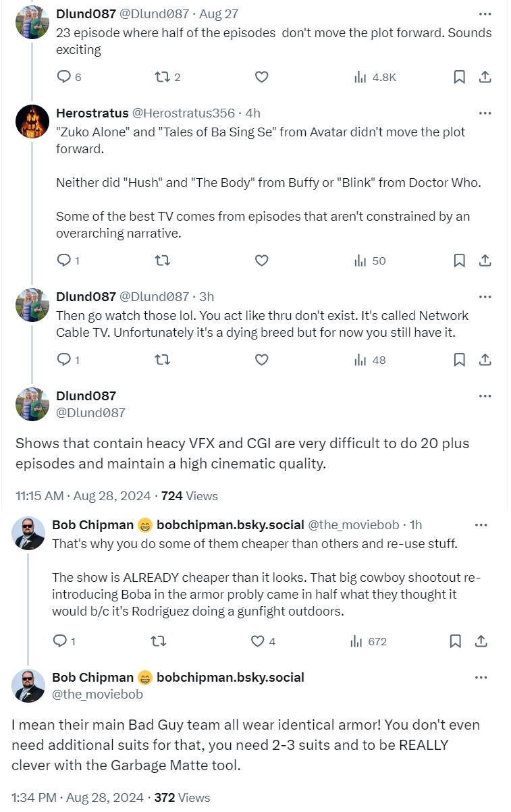Share Dlund087's Network Cable TV tweet
Viewport: 511px width, 812px height.
tap(485, 360)
